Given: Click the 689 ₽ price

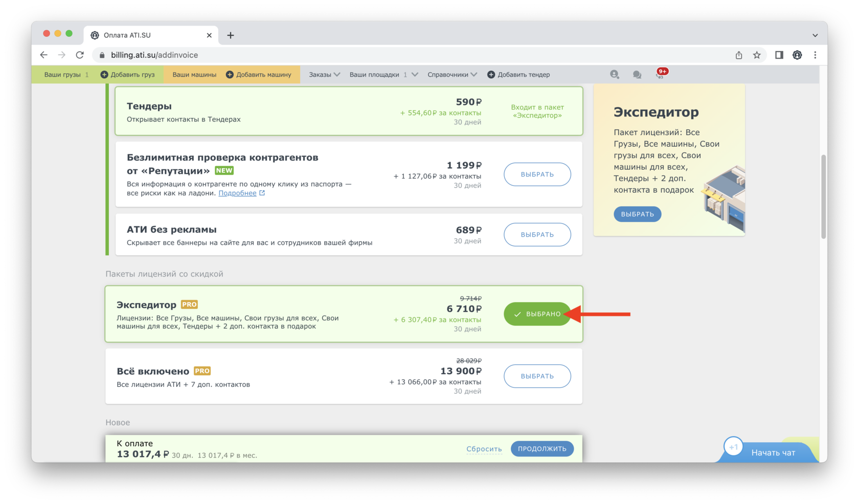Looking at the screenshot, I should point(468,230).
